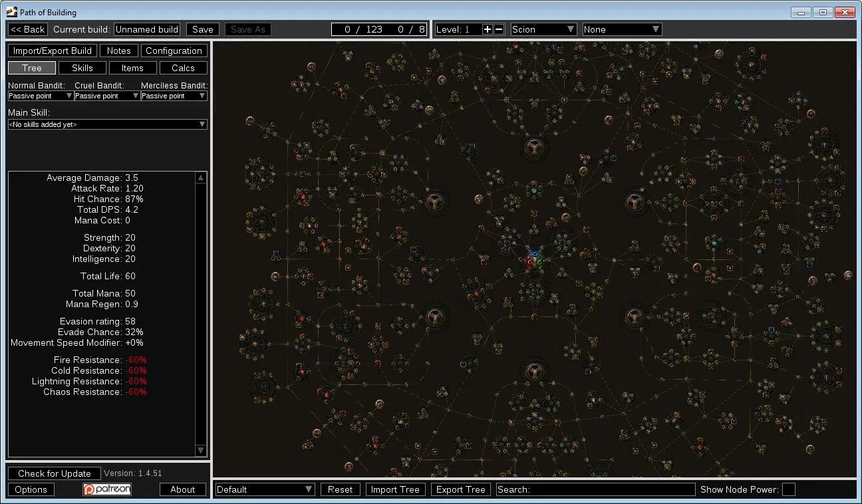Click the Average Damage: 3.5 stat
The height and width of the screenshot is (504, 862).
click(92, 178)
